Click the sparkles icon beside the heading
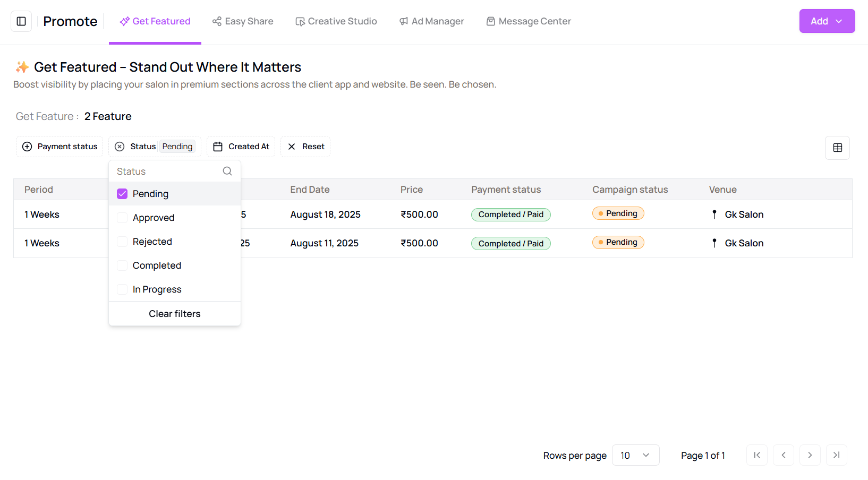868x480 pixels. click(22, 67)
